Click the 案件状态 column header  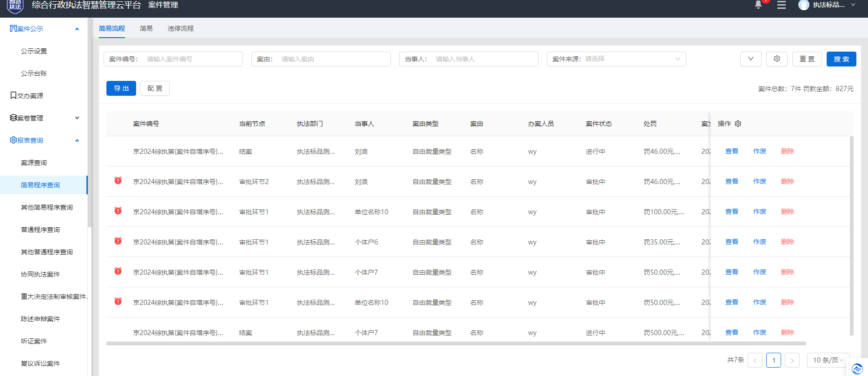598,124
